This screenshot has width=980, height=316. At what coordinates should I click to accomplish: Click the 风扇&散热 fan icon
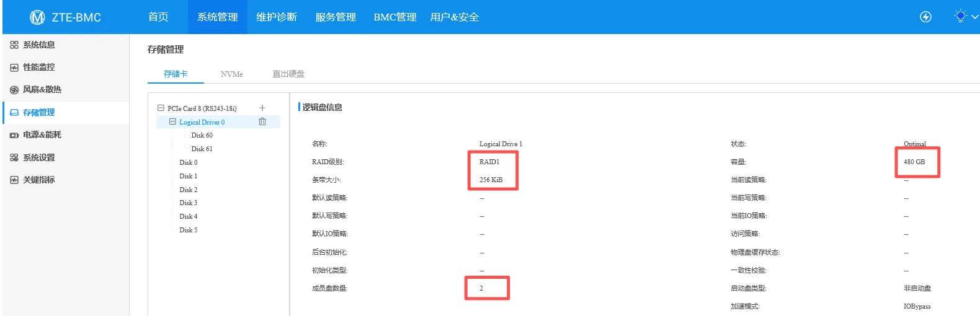pyautogui.click(x=14, y=90)
